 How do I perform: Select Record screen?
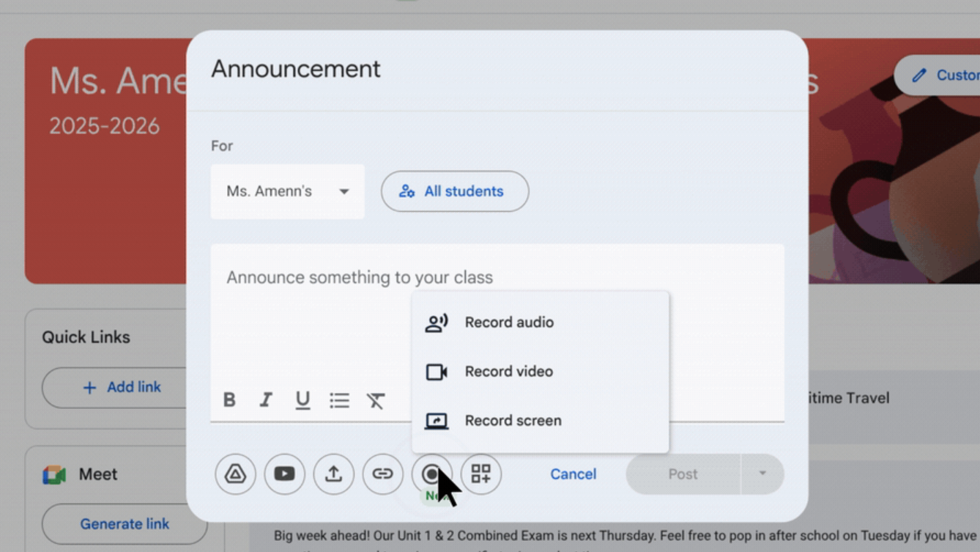point(513,420)
